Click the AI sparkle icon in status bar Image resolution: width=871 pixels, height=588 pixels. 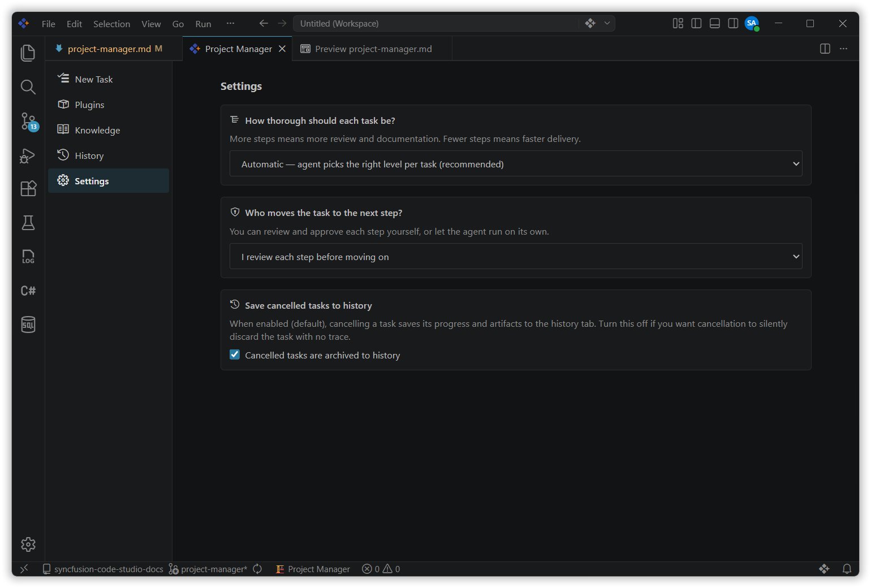(x=824, y=569)
